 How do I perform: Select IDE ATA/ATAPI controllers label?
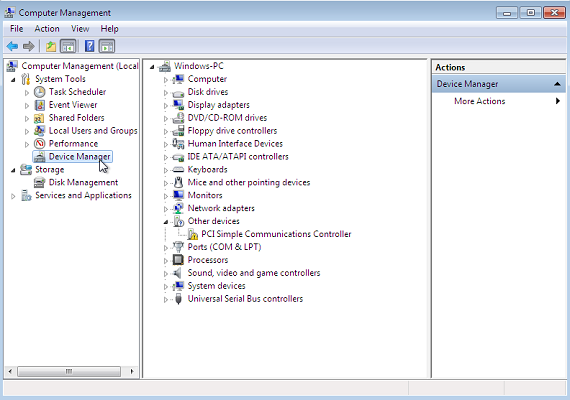coord(238,156)
